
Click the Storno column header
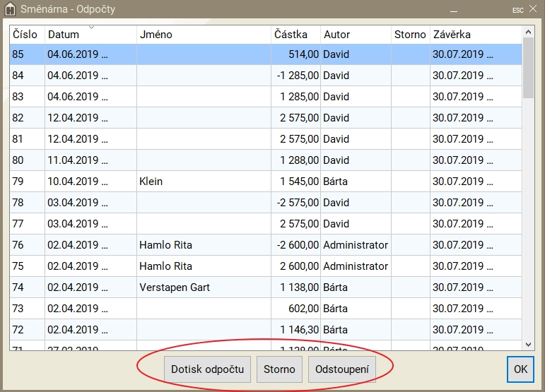click(410, 35)
